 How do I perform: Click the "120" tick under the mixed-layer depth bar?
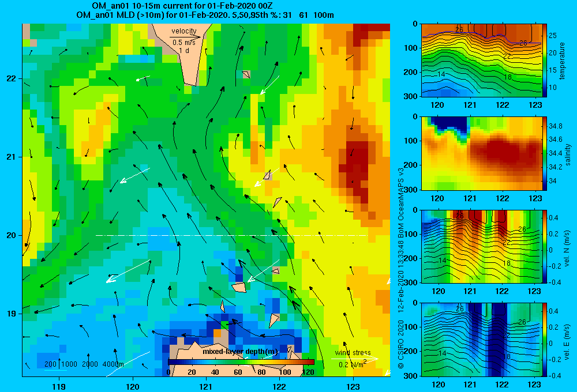[x=308, y=372]
